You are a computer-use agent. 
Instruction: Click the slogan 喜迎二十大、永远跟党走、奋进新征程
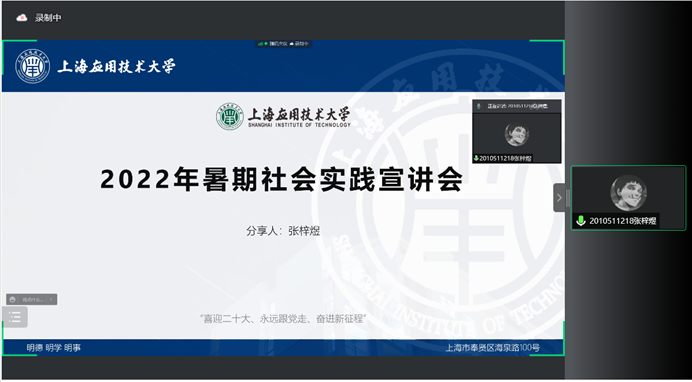pos(283,318)
